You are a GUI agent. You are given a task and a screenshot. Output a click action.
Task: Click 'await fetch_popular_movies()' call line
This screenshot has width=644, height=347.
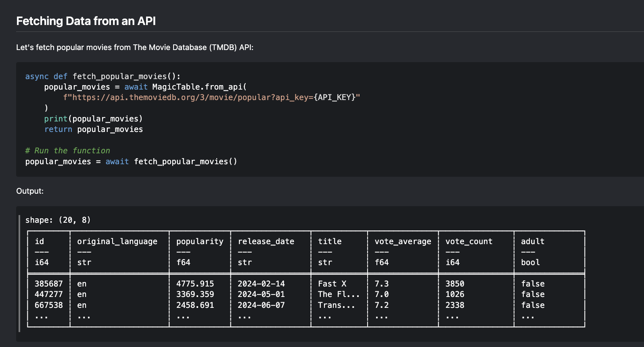pos(131,161)
